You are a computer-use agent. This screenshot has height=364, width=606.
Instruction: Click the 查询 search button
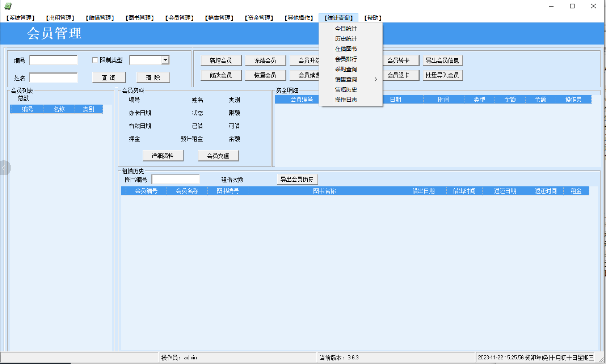click(109, 77)
